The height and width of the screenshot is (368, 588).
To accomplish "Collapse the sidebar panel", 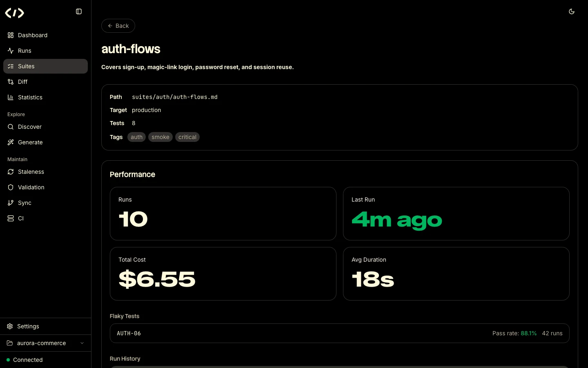I will 79,11.
